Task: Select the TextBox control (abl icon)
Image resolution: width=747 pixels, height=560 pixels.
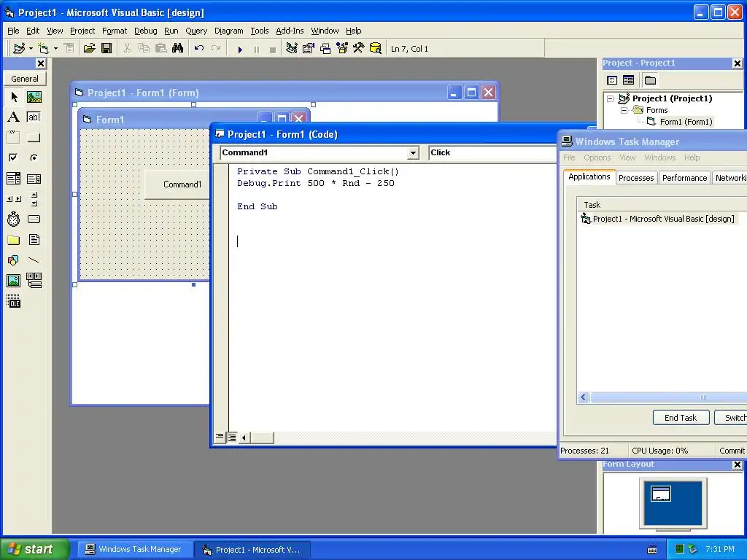Action: coord(34,117)
